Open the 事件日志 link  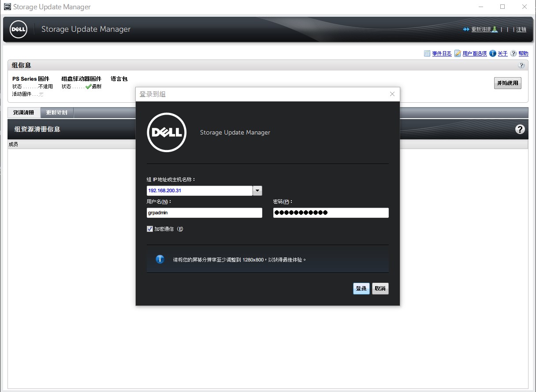[x=442, y=53]
